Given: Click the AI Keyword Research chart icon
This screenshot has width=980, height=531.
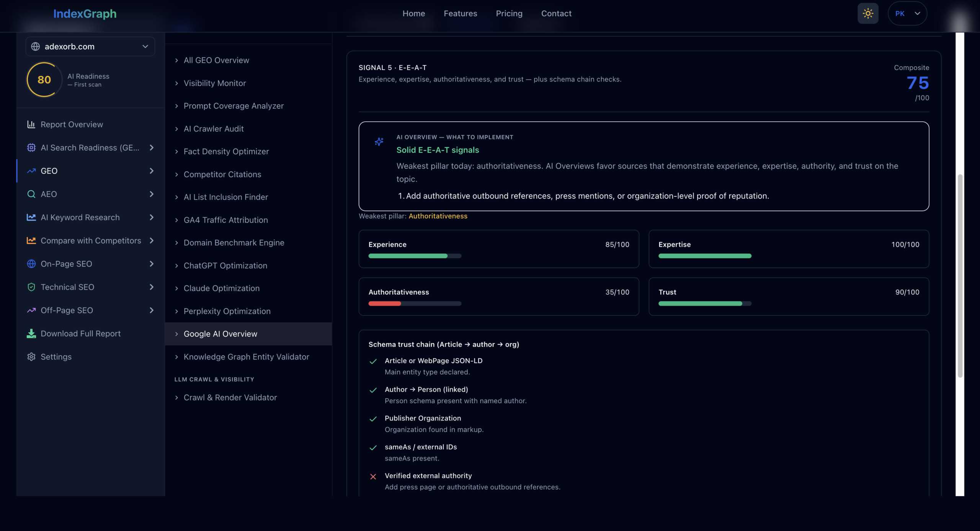Looking at the screenshot, I should point(31,217).
